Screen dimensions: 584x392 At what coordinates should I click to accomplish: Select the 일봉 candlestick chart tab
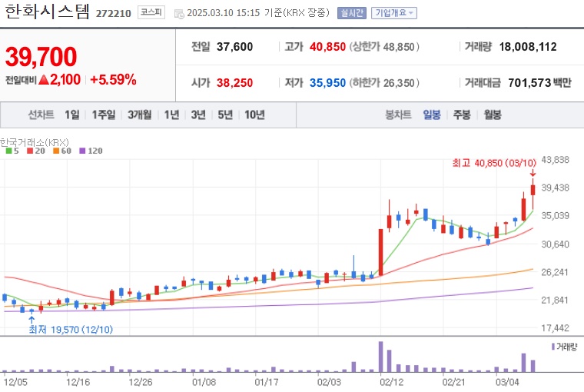[432, 115]
